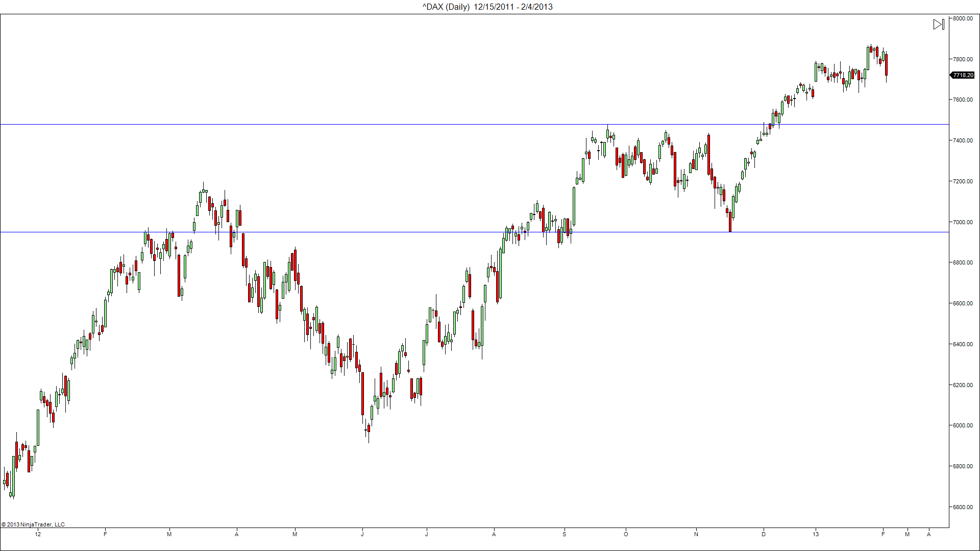Select the black horizontal resistance line
This screenshot has width=980, height=551.
[x=475, y=125]
